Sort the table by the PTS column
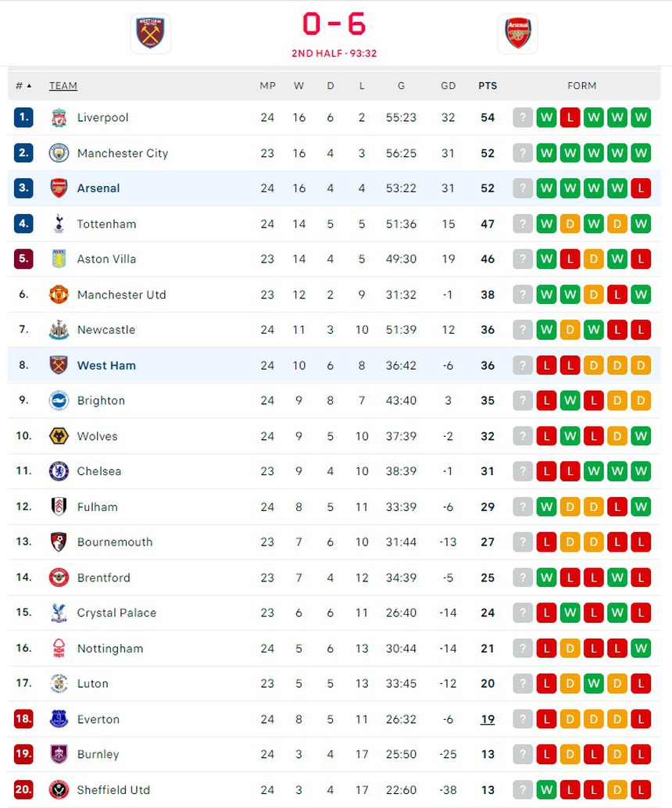Viewport: 672px width, 808px height. click(488, 86)
